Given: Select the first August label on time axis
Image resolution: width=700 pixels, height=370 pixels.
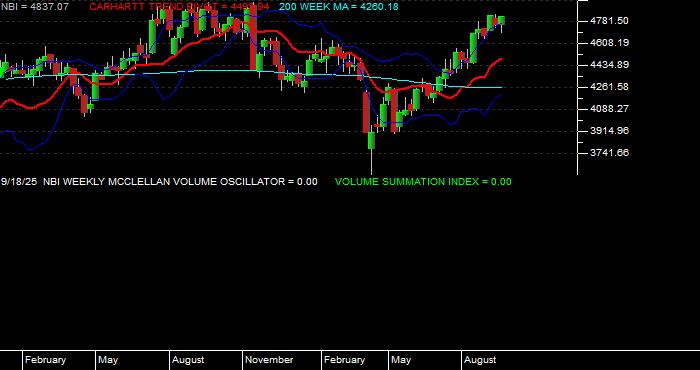Looking at the screenshot, I should tap(188, 360).
